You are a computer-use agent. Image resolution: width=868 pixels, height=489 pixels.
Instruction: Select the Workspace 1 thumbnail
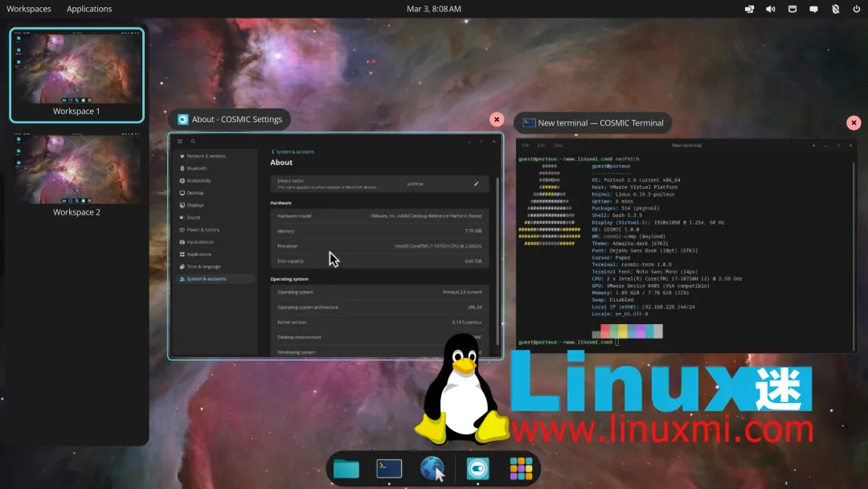tap(77, 75)
